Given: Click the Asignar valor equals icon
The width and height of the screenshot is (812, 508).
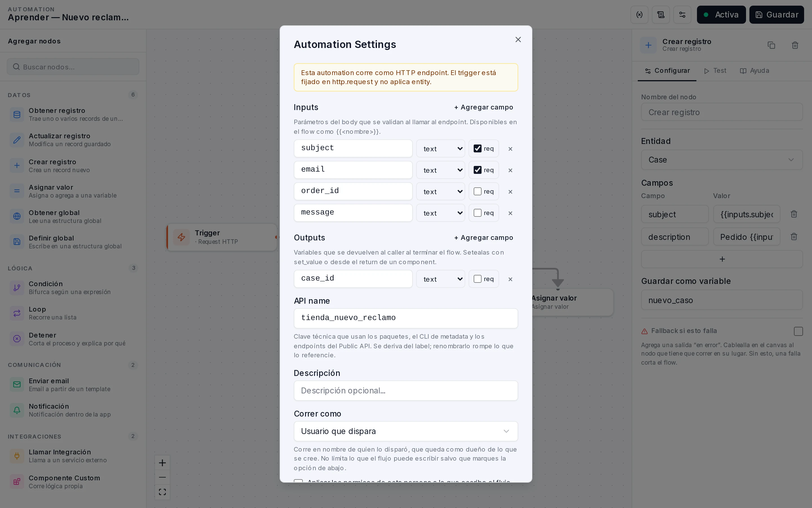Looking at the screenshot, I should tap(17, 191).
